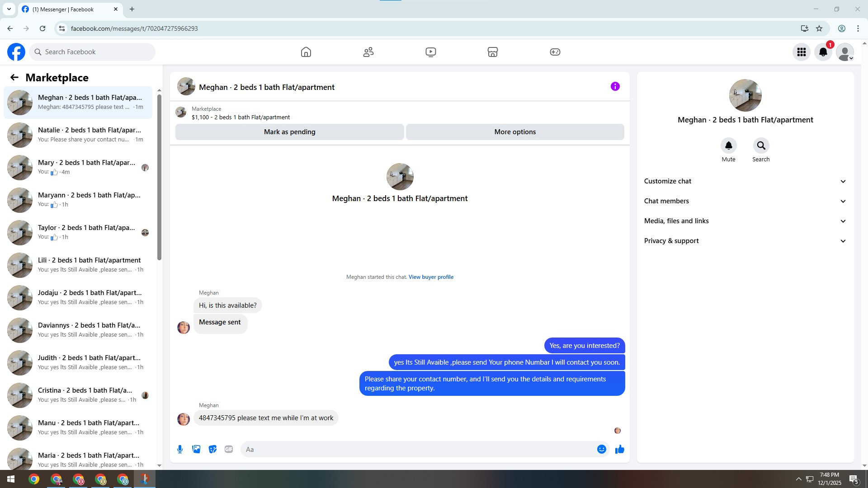Open the account profile avatar menu
Image resolution: width=868 pixels, height=488 pixels.
tap(845, 52)
